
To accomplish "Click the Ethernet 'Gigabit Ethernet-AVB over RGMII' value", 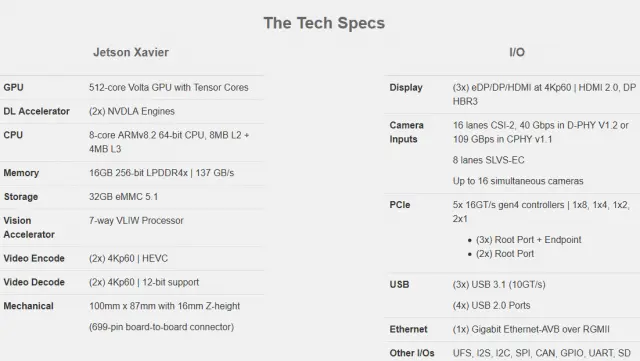I will pos(540,329).
